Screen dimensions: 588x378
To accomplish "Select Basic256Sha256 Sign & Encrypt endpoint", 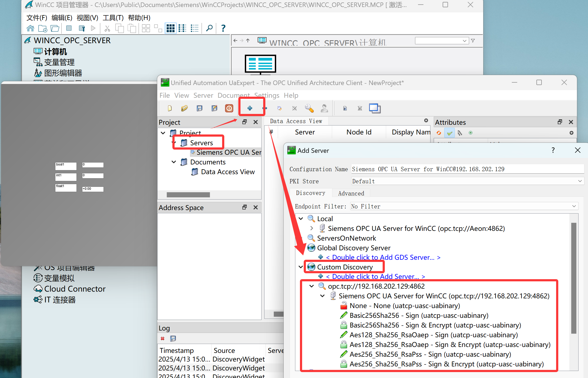I will point(435,325).
